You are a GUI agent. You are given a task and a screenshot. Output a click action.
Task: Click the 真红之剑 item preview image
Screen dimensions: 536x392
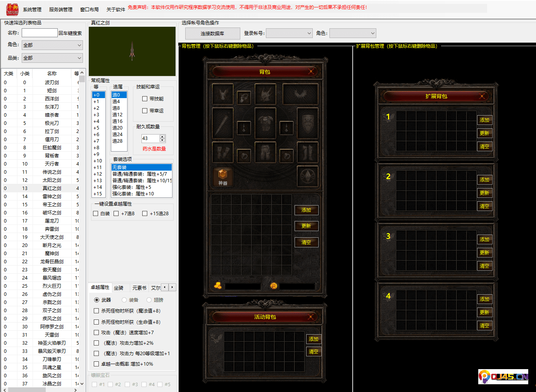click(132, 51)
